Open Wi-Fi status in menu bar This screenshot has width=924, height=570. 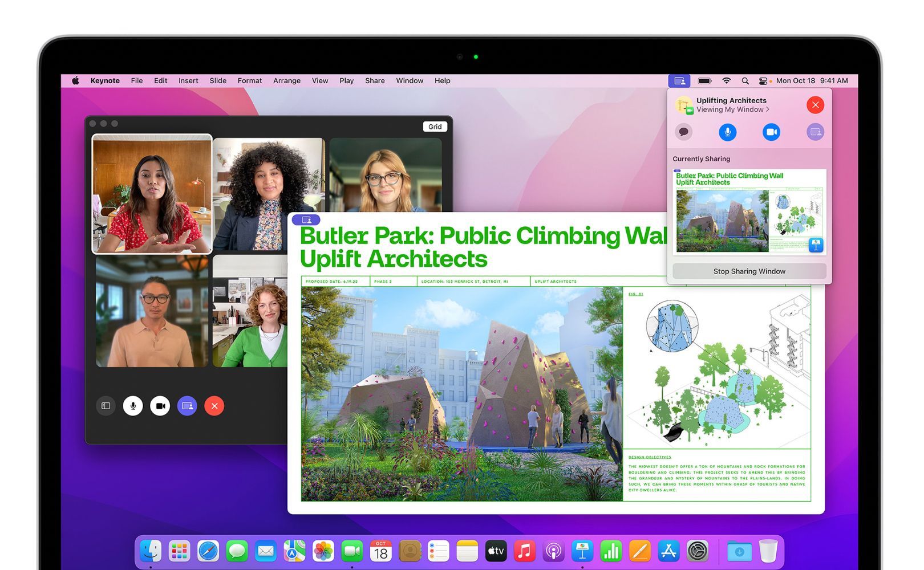726,81
